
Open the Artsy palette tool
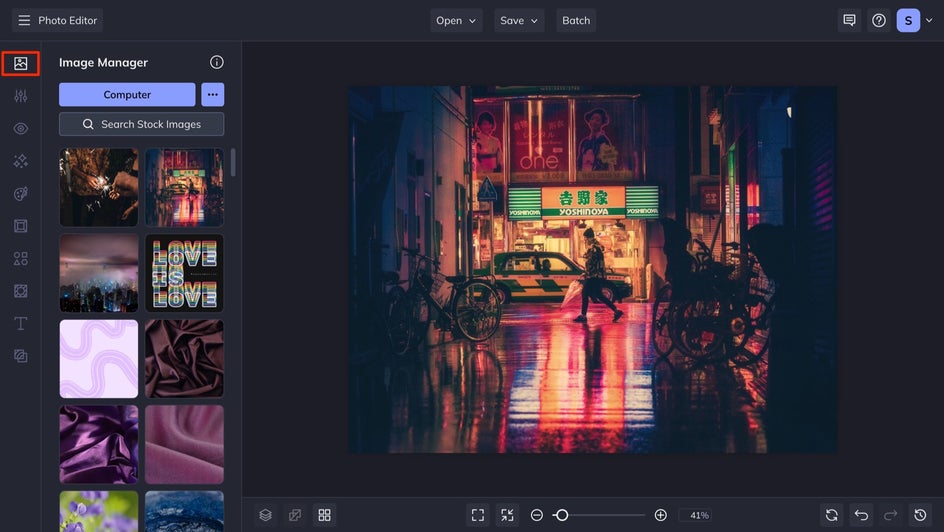coord(20,193)
